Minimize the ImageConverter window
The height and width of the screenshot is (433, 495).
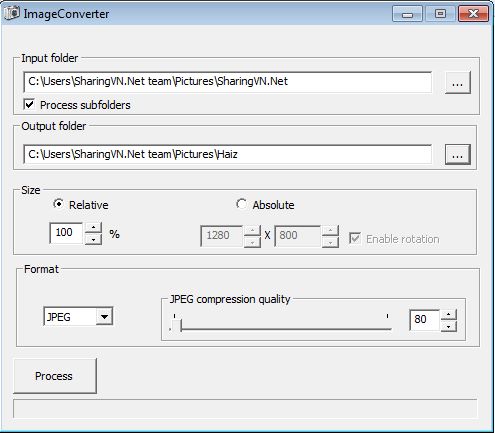tap(407, 14)
